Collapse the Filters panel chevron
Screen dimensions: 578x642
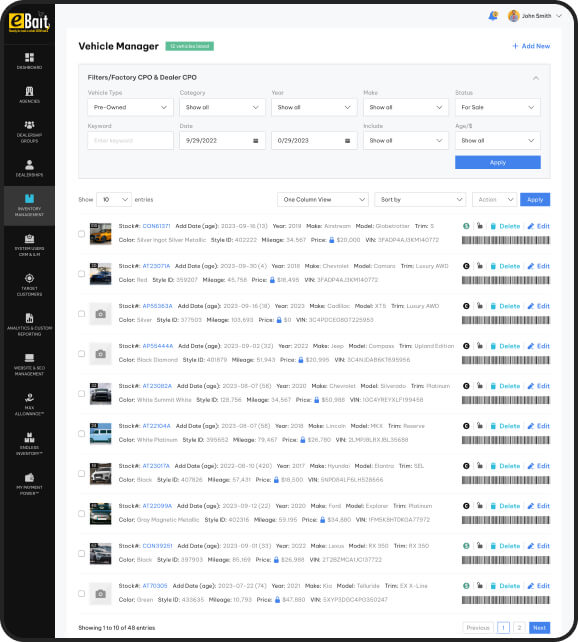535,78
